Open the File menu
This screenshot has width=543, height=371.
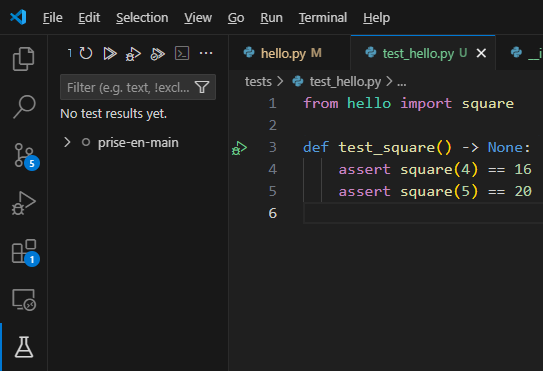(53, 18)
